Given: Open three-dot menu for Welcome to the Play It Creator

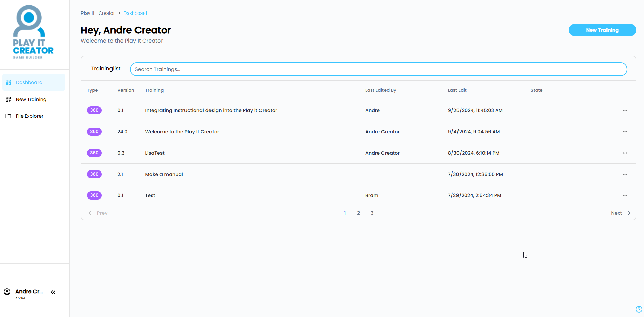Looking at the screenshot, I should (625, 132).
